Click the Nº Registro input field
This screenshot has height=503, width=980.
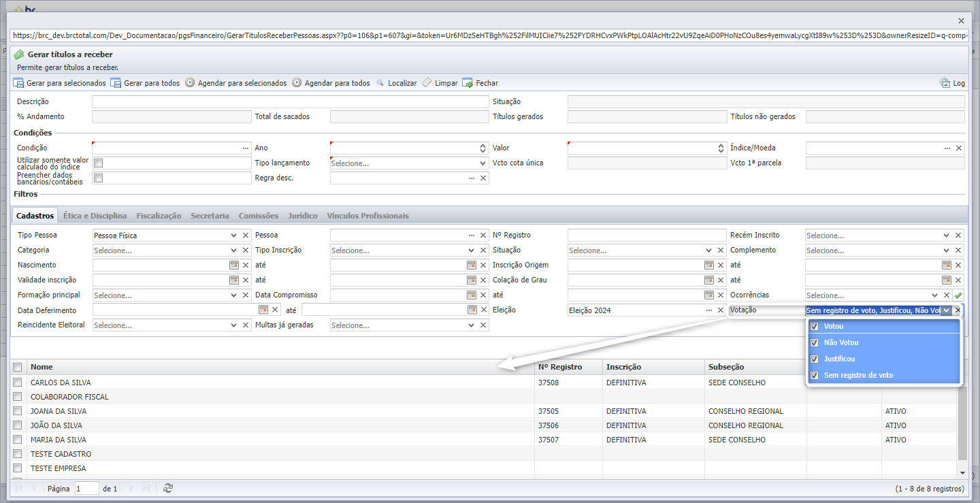pos(647,235)
